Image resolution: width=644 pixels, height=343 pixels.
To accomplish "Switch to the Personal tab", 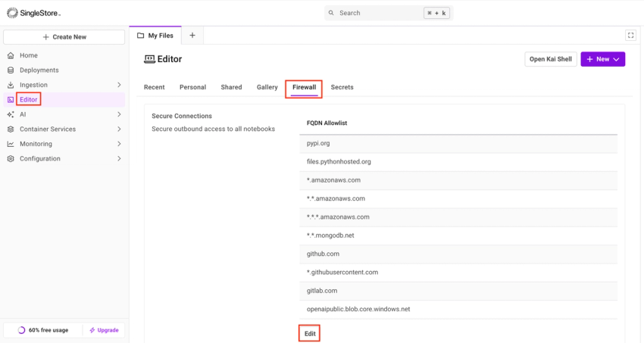I will tap(192, 87).
